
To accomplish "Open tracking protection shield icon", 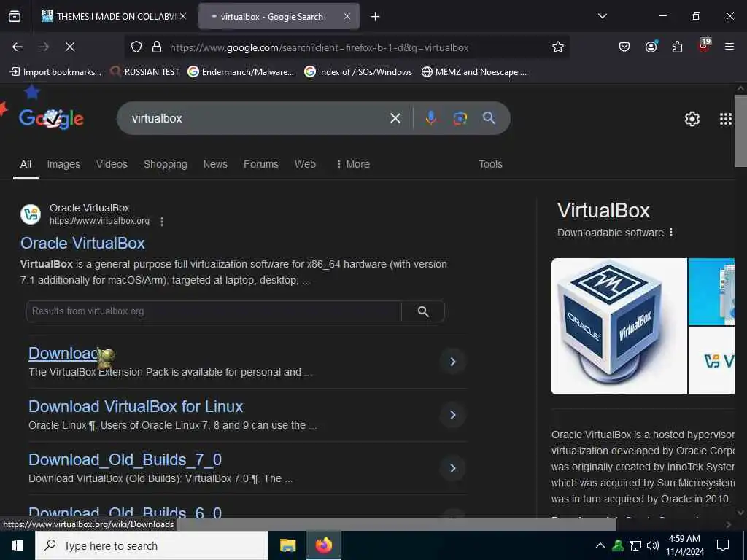I will pyautogui.click(x=136, y=47).
